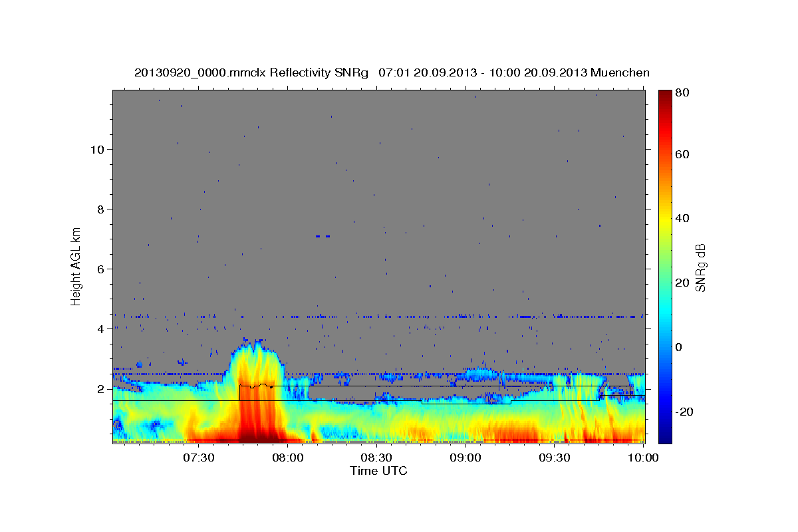The width and height of the screenshot is (798, 532).
Task: Click the height tick label 8
Action: click(x=100, y=209)
